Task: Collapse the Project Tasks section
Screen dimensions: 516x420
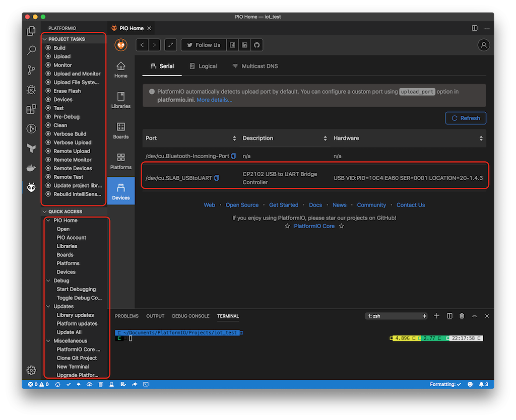Action: pos(45,39)
